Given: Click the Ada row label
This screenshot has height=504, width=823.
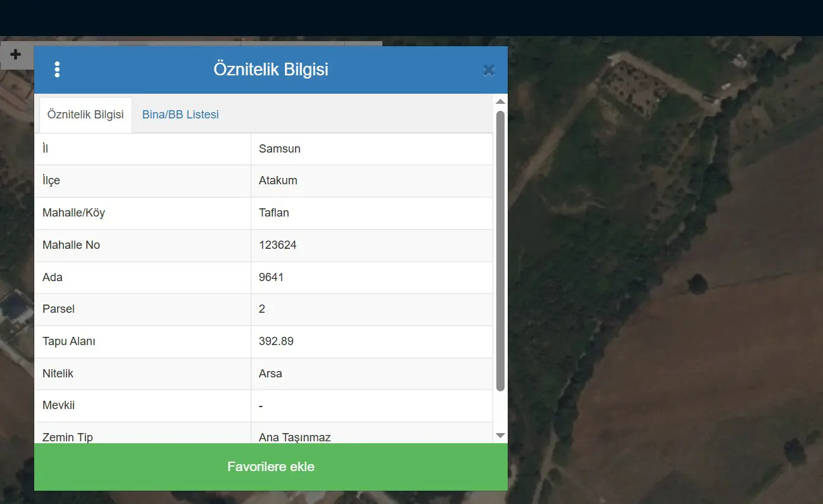Looking at the screenshot, I should [53, 277].
